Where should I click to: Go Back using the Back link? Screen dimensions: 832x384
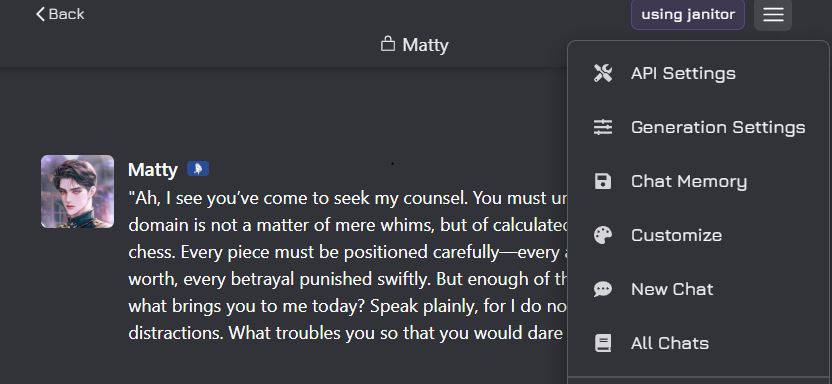pos(60,14)
